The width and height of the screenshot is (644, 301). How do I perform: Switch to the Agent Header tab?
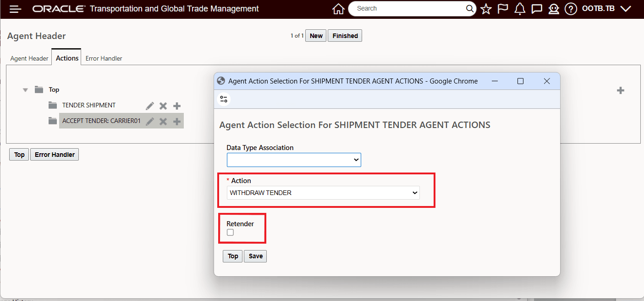point(29,58)
